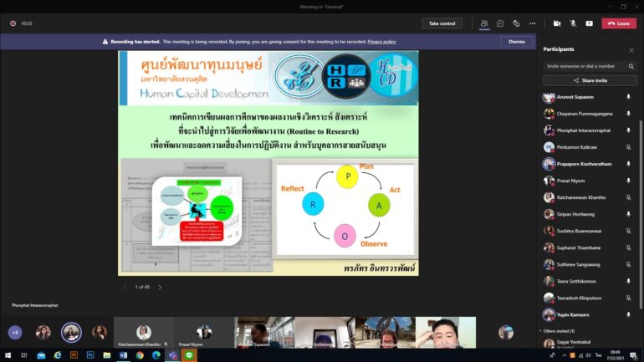Open the reactions icon in the meeting toolbar
The height and width of the screenshot is (362, 644).
pos(516,23)
